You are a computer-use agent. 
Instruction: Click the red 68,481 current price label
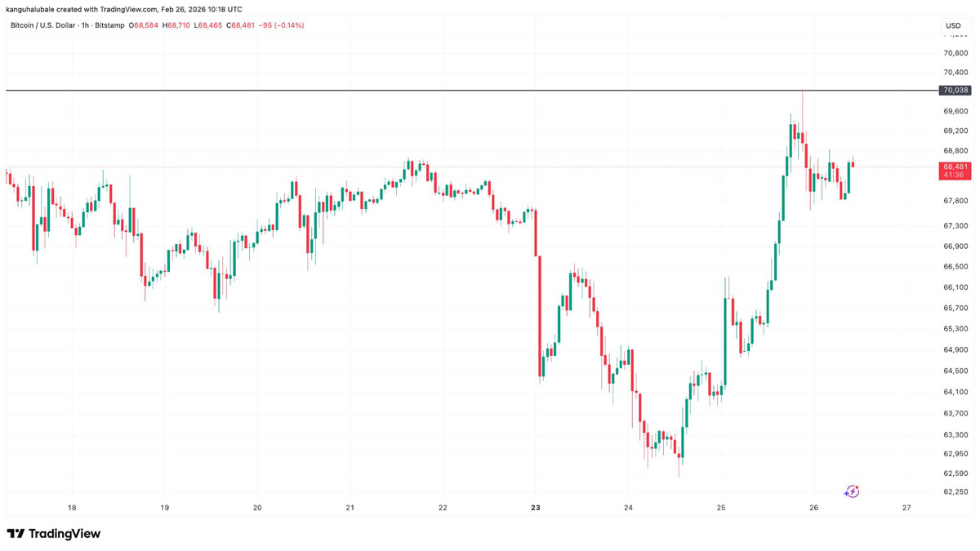[x=955, y=167]
